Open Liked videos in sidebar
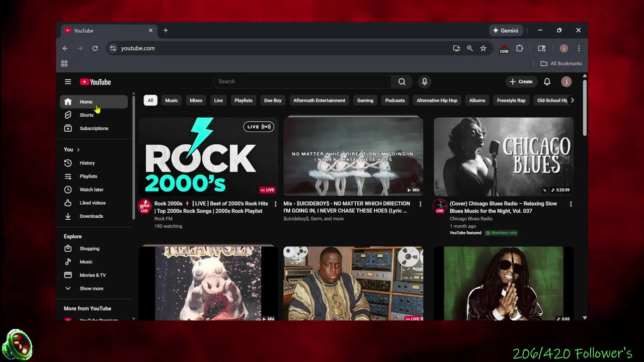 coord(94,203)
